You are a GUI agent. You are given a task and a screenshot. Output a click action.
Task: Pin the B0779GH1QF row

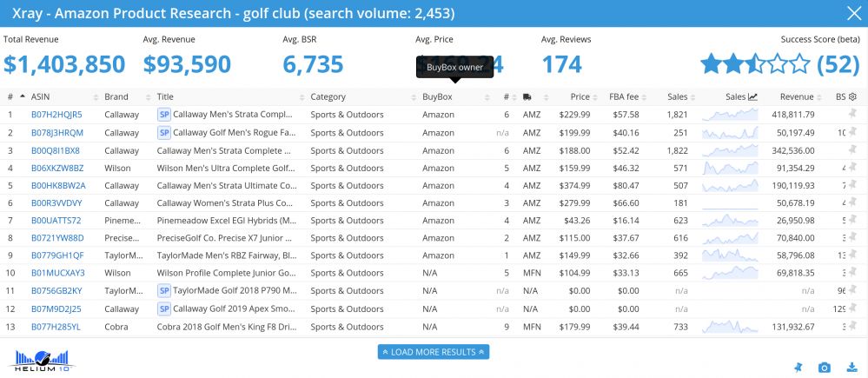coord(852,255)
